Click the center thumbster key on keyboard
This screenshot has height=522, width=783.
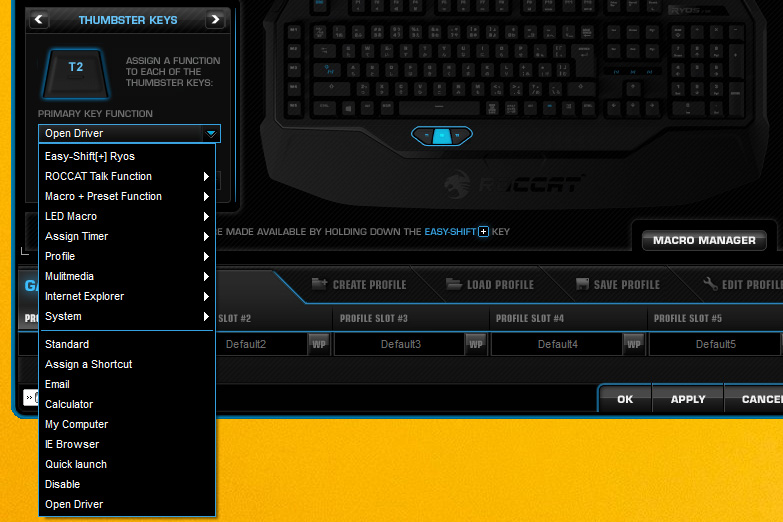442,135
